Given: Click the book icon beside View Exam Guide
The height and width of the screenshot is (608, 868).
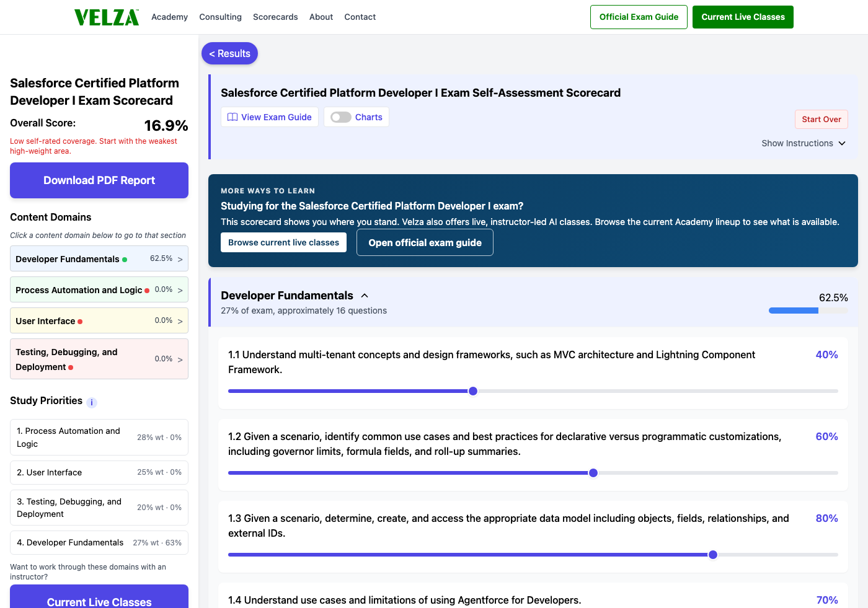Looking at the screenshot, I should pyautogui.click(x=232, y=117).
